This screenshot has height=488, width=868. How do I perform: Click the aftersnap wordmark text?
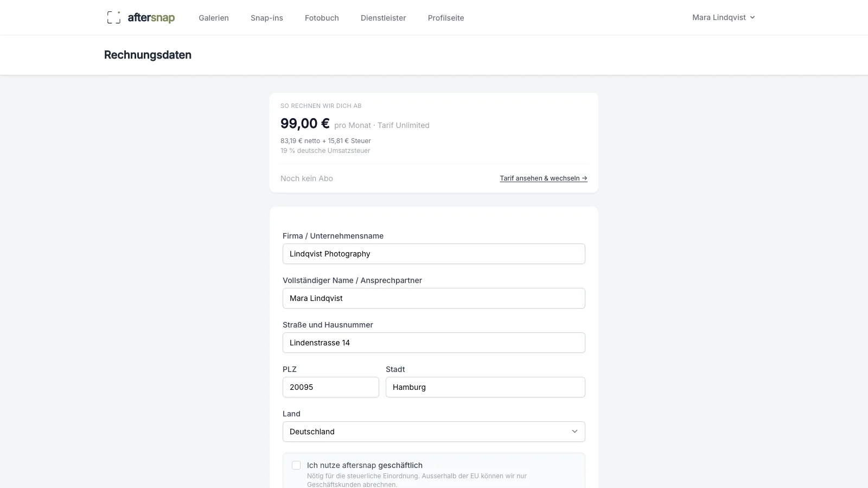click(151, 18)
